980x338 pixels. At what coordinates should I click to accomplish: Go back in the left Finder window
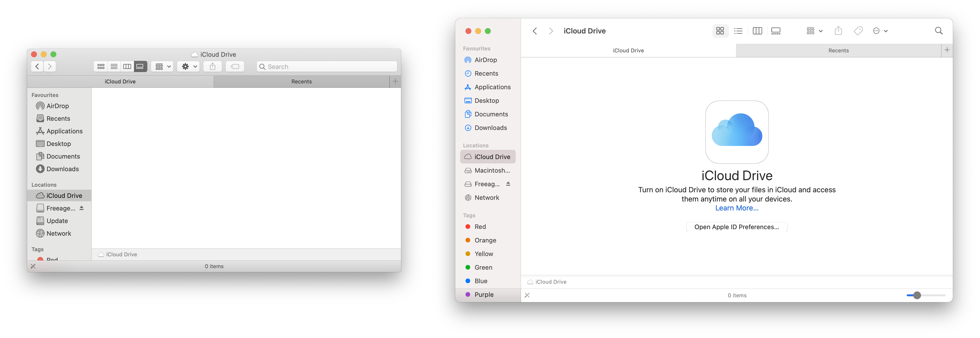[x=37, y=66]
